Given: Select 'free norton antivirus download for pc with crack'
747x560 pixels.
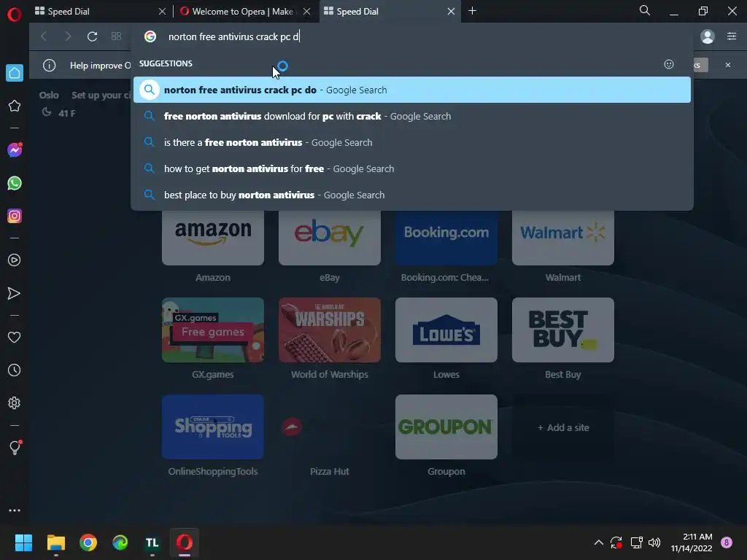Looking at the screenshot, I should [x=411, y=116].
